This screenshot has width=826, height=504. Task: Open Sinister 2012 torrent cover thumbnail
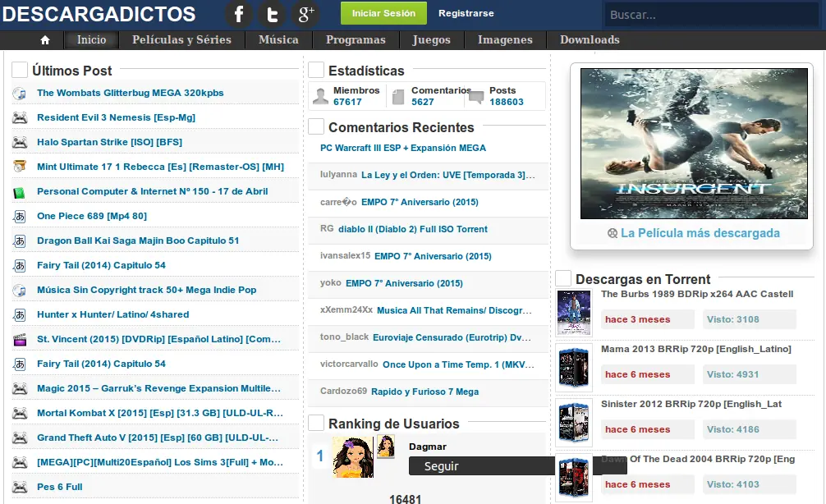574,423
